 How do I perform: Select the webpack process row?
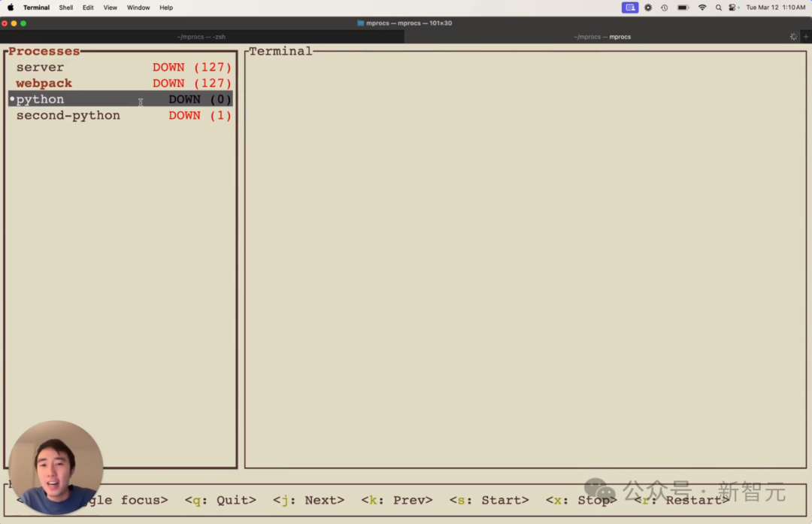(120, 83)
